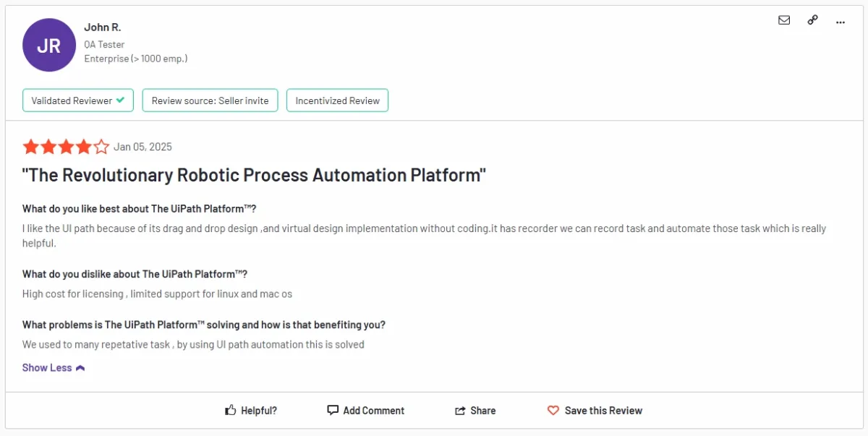Open the three-dot more options menu

[x=841, y=22]
